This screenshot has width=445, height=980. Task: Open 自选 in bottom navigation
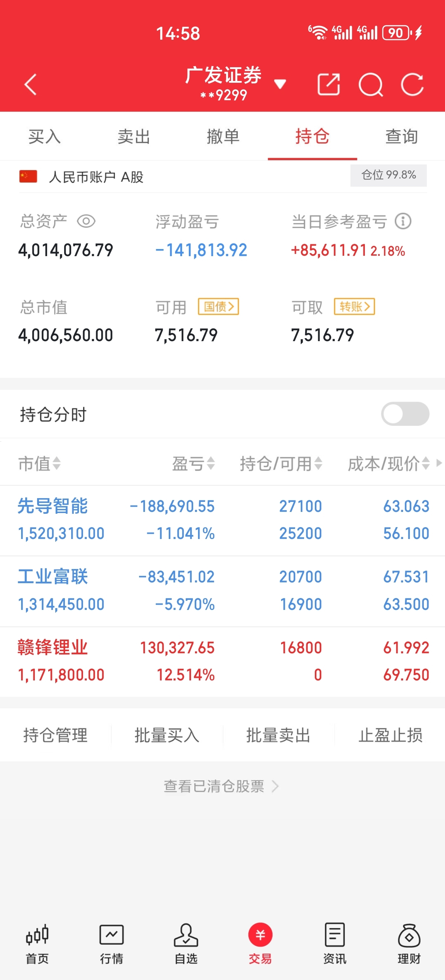(x=186, y=944)
